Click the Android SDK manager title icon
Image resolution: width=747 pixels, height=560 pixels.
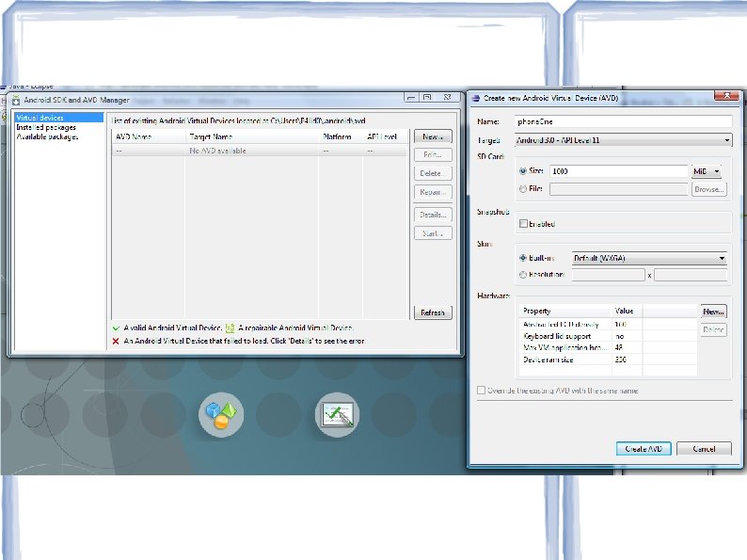click(16, 100)
